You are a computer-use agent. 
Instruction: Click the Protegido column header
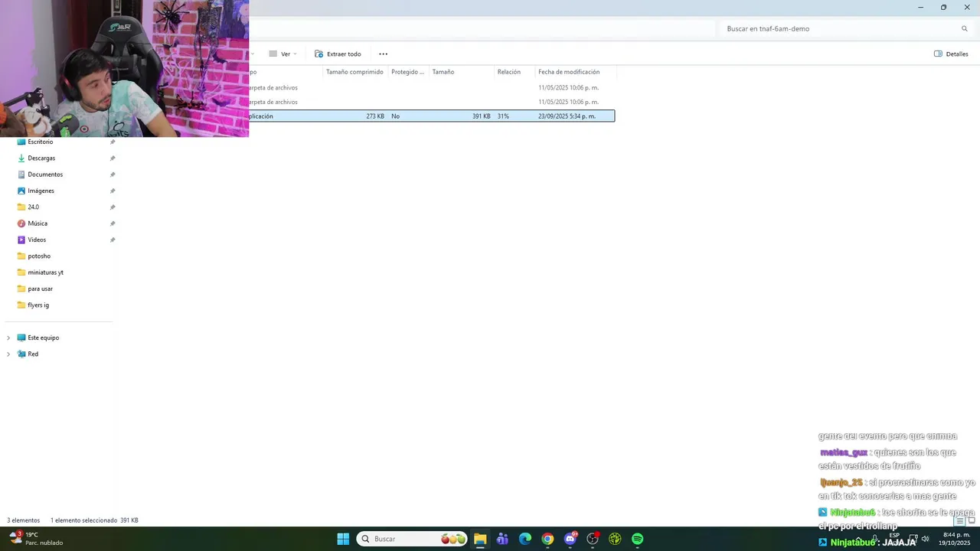(407, 72)
